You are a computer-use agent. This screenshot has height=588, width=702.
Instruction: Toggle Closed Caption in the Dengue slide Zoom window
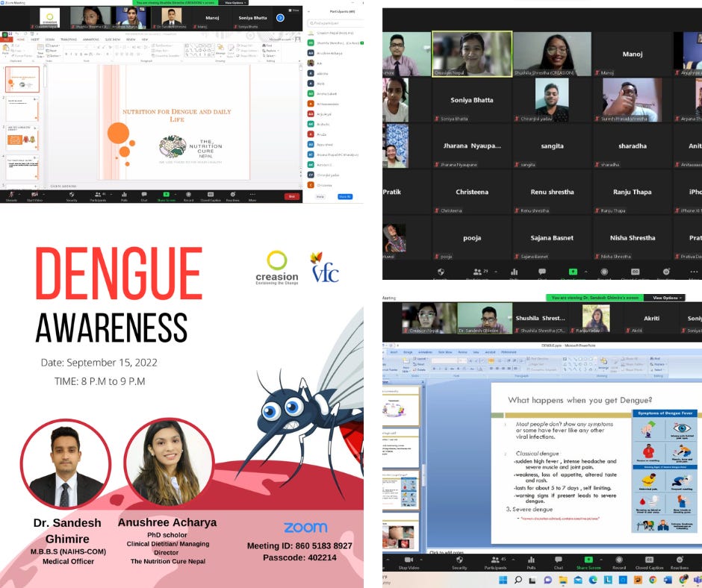coord(649,563)
